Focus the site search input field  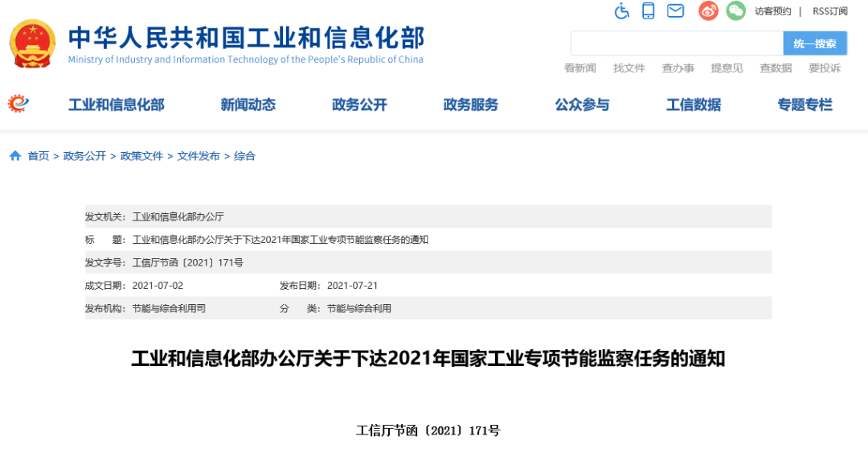[x=677, y=43]
